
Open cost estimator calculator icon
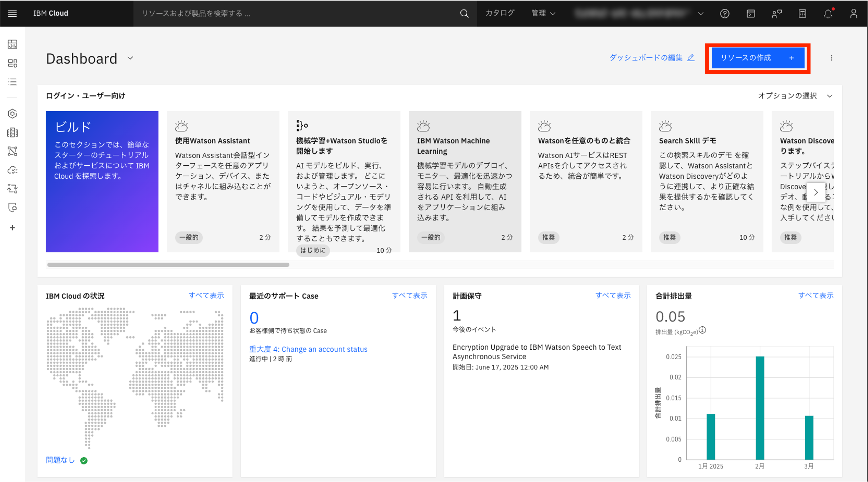click(x=802, y=13)
